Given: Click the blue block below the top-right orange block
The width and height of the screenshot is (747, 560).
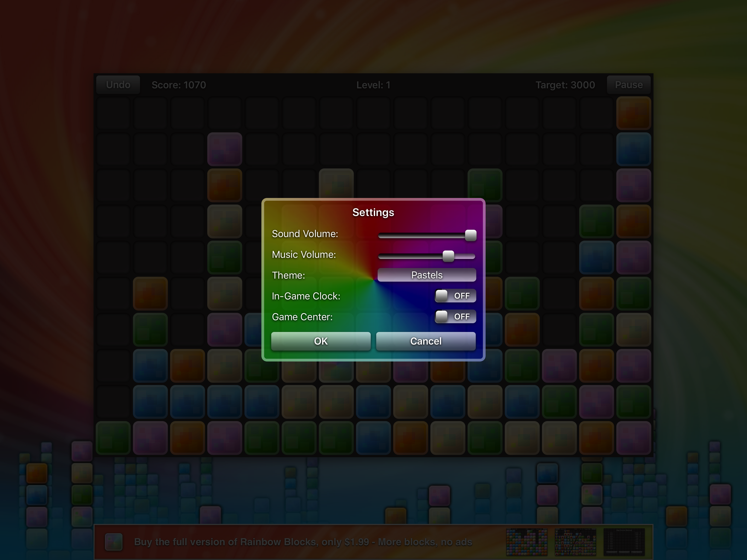Looking at the screenshot, I should pyautogui.click(x=633, y=149).
